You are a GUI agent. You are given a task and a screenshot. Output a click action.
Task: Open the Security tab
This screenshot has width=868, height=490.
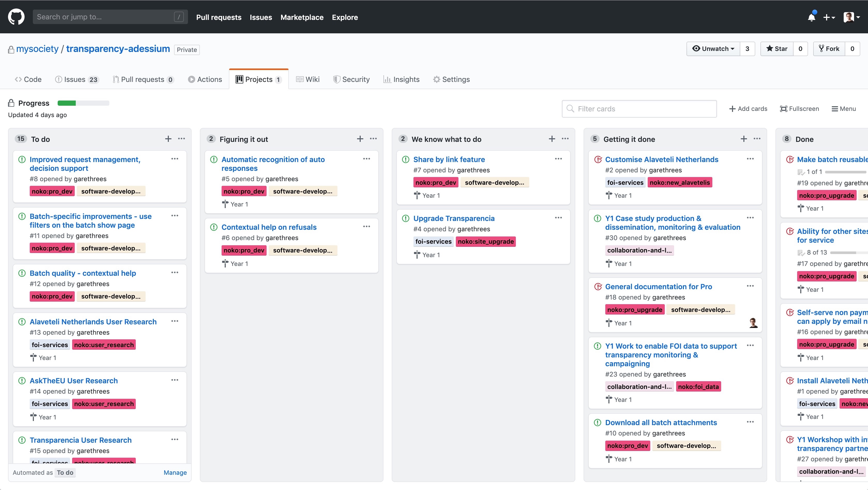351,80
